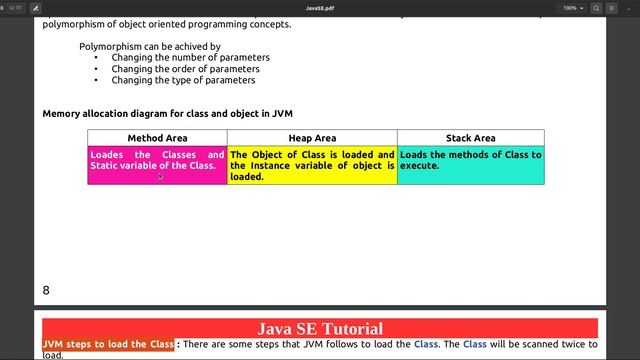The image size is (640, 360).
Task: Click the yellow 'Object of Class is loaded' cell
Action: coord(312,165)
